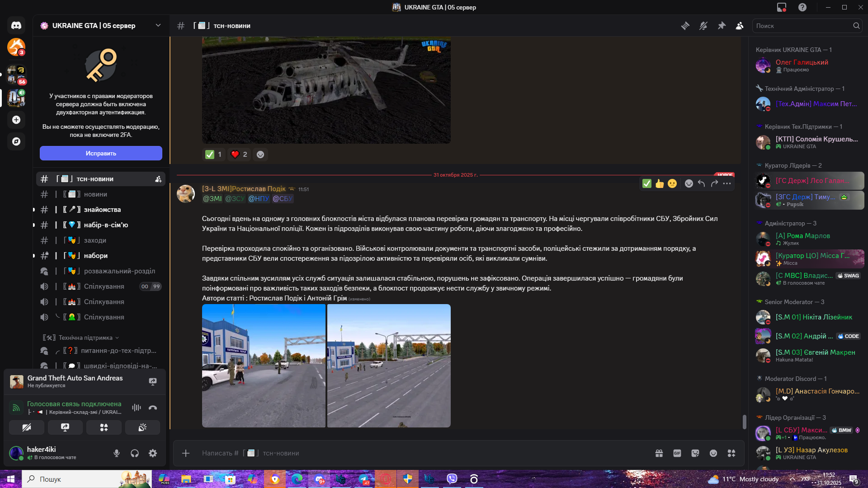The width and height of the screenshot is (868, 488).
Task: Open Microsoft Edge from the taskbar
Action: [x=297, y=479]
